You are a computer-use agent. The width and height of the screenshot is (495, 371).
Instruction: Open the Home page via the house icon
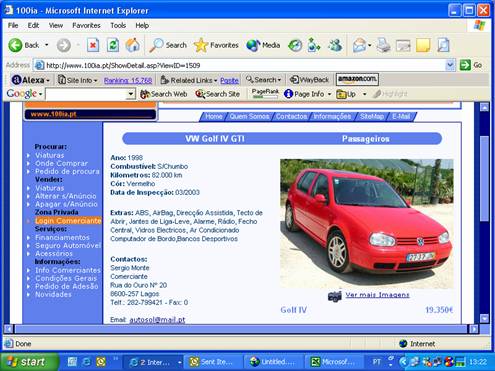132,45
